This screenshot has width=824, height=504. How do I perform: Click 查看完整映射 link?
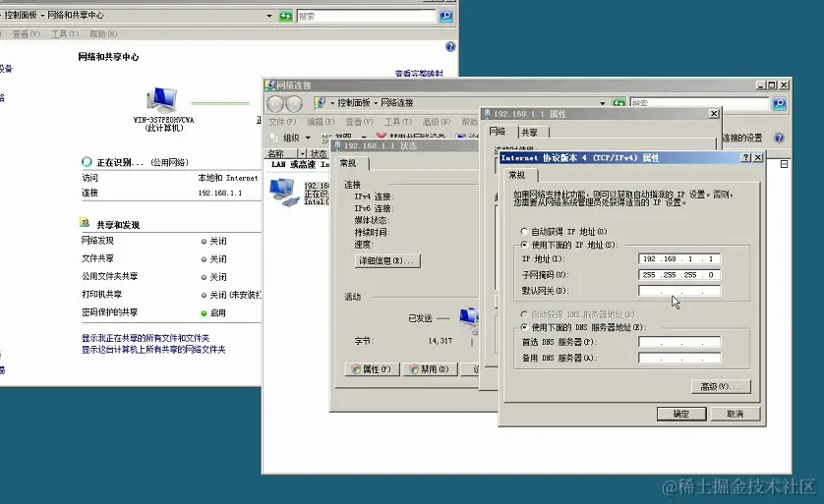419,73
